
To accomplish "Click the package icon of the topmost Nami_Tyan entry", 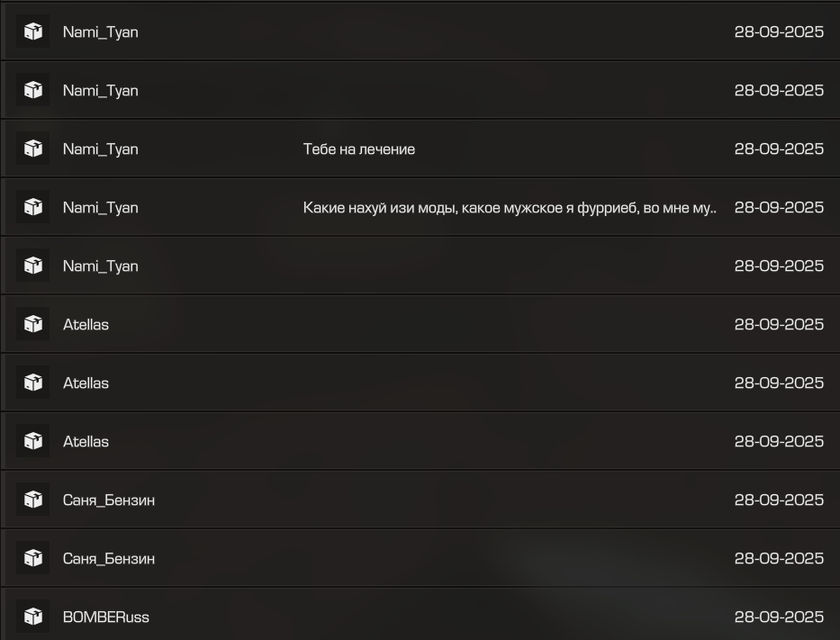I will pos(32,32).
